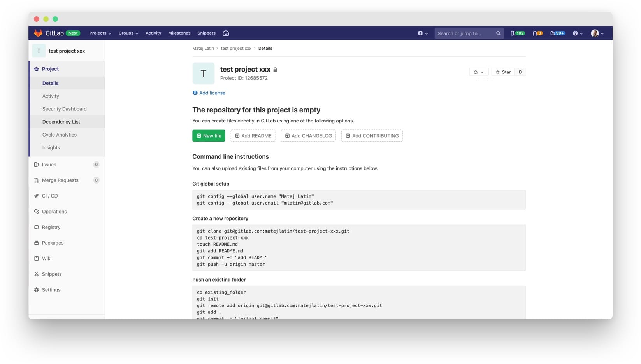Open Milestones in top navigation
The width and height of the screenshot is (641, 364).
[179, 33]
